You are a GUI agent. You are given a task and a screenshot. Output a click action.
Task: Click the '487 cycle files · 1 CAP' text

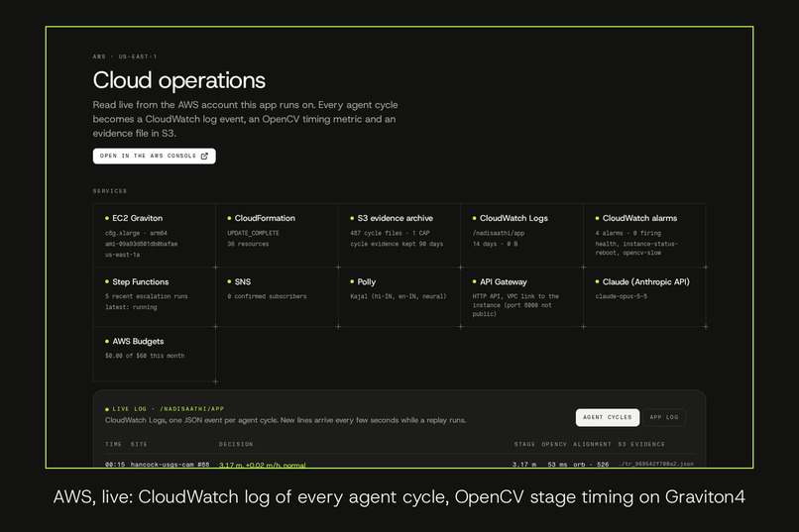coord(390,233)
